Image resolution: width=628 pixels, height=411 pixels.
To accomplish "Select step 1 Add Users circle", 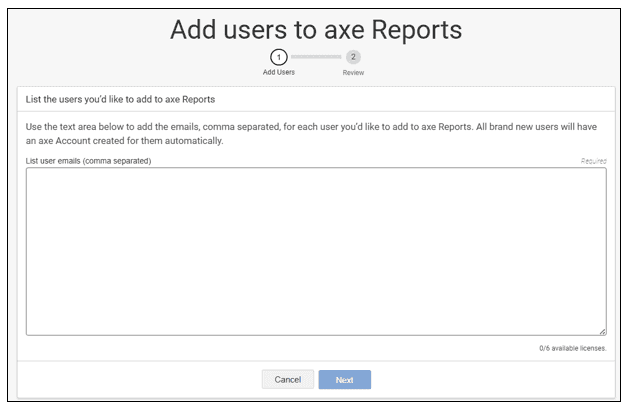I will (279, 57).
